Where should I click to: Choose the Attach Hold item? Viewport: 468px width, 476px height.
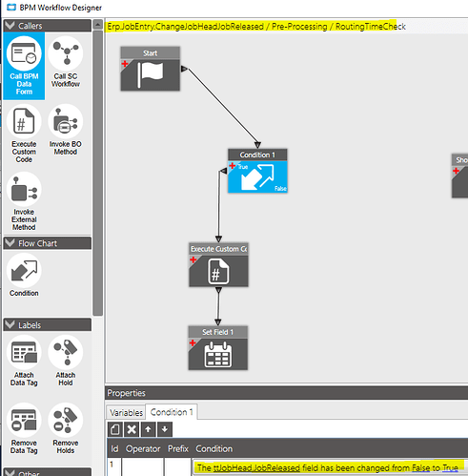[x=66, y=362]
